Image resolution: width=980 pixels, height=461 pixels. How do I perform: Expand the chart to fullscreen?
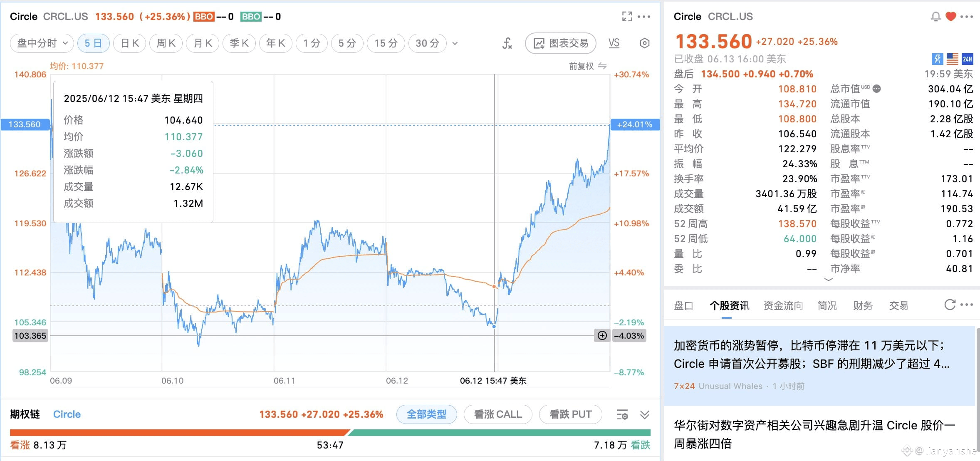(627, 17)
